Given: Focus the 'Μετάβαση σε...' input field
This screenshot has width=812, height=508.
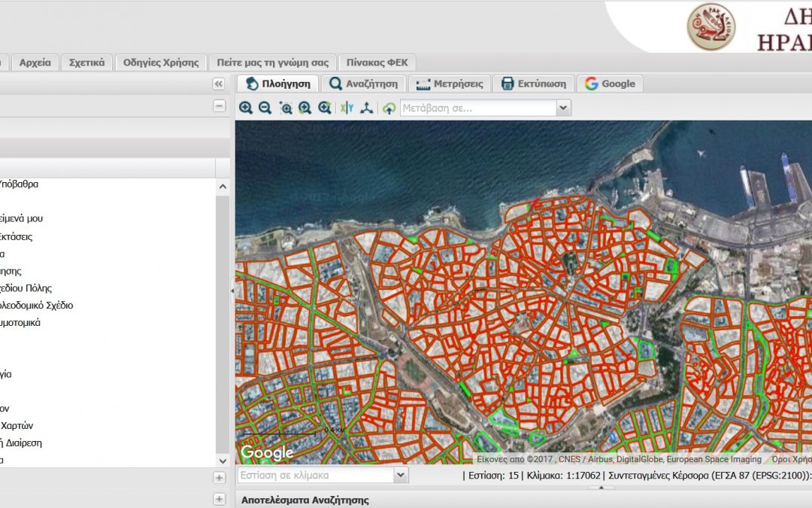Looking at the screenshot, I should (x=478, y=108).
